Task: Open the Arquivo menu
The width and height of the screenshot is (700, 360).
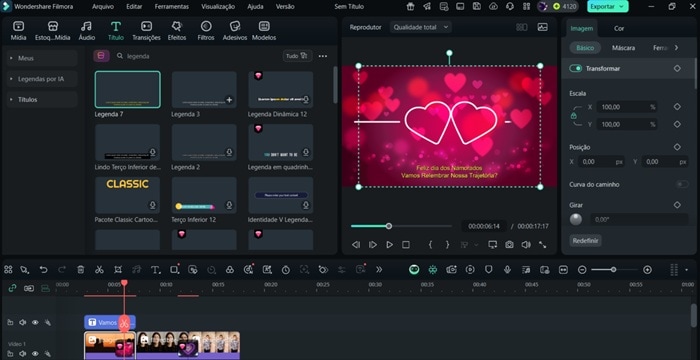Action: [103, 7]
